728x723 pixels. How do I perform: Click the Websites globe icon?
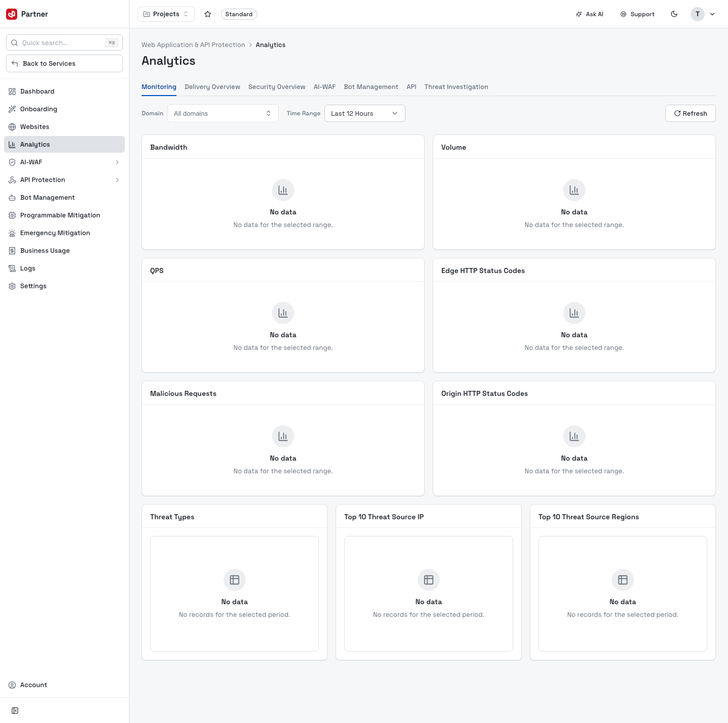(x=12, y=127)
